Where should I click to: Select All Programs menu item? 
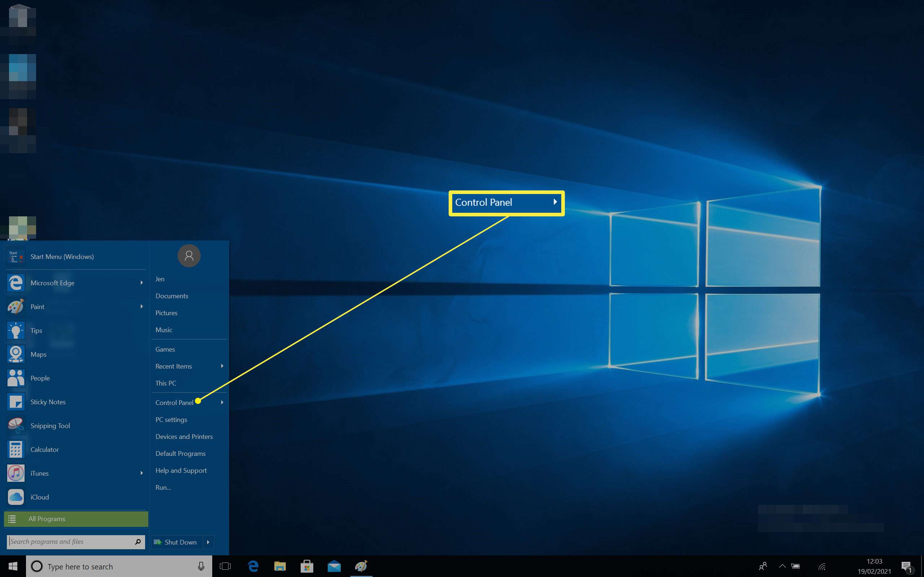point(75,519)
